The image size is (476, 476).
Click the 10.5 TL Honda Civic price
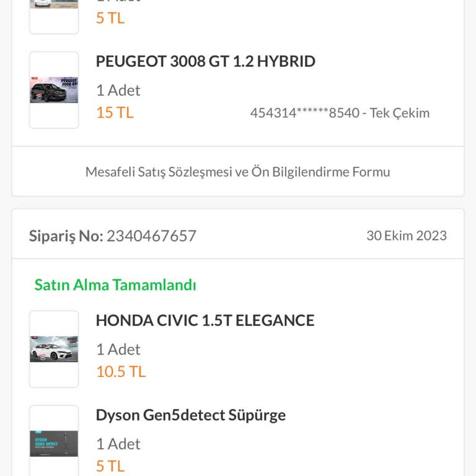120,372
